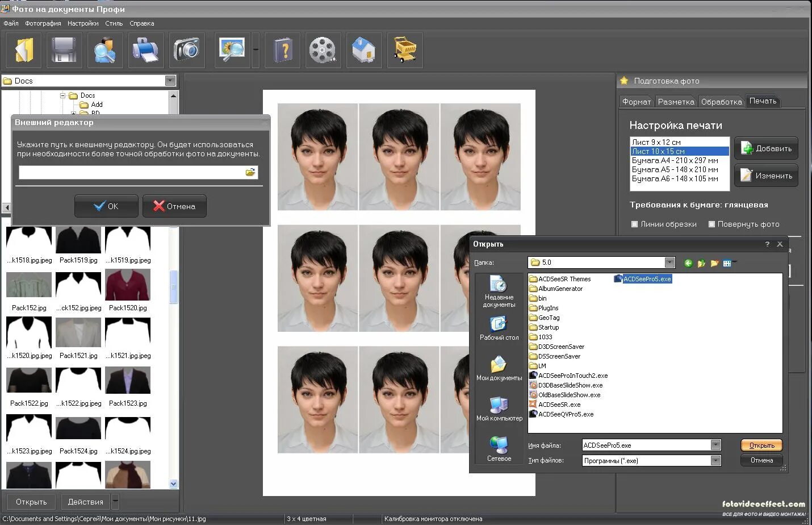Switch to the Формат tab
812x525 pixels.
(637, 102)
